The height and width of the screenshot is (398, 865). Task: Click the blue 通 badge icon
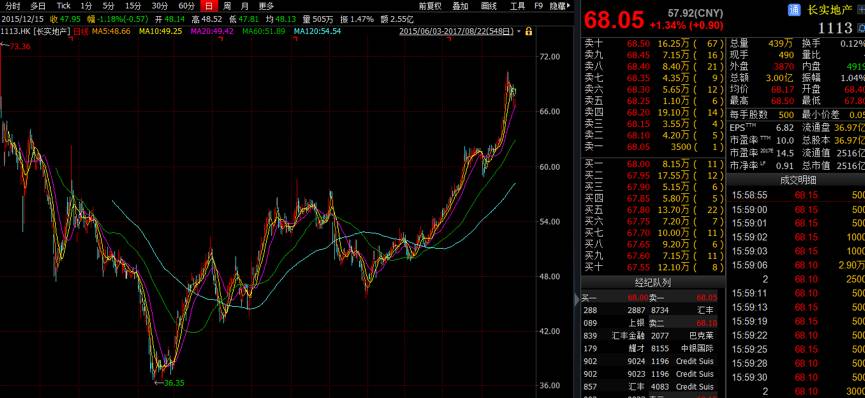pyautogui.click(x=794, y=9)
